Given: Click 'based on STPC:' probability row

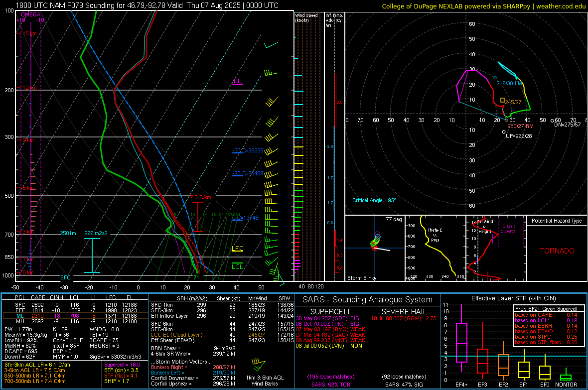Looking at the screenshot, I should pos(546,336).
